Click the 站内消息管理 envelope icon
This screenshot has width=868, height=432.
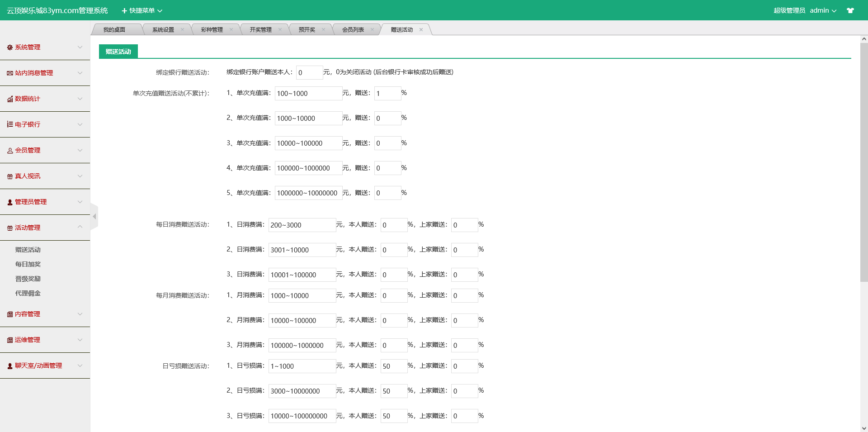(9, 73)
